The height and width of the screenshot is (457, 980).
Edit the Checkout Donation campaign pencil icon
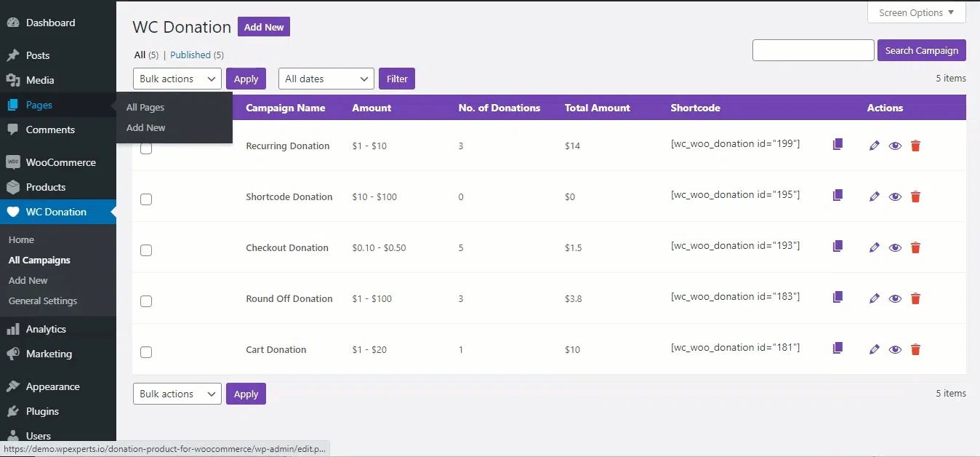pos(875,247)
